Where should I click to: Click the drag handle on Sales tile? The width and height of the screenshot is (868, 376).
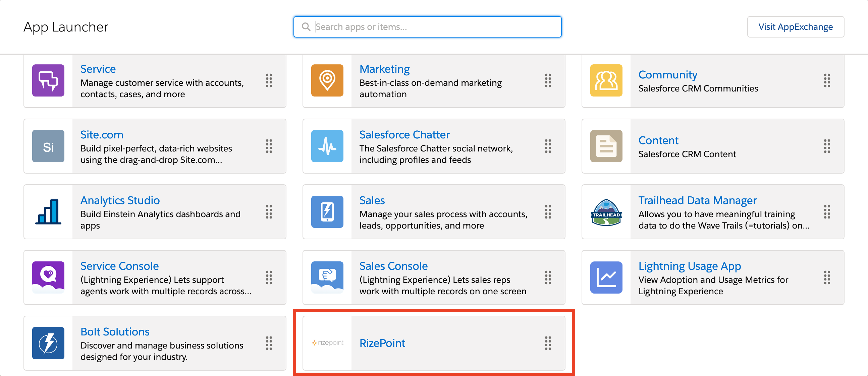coord(548,212)
